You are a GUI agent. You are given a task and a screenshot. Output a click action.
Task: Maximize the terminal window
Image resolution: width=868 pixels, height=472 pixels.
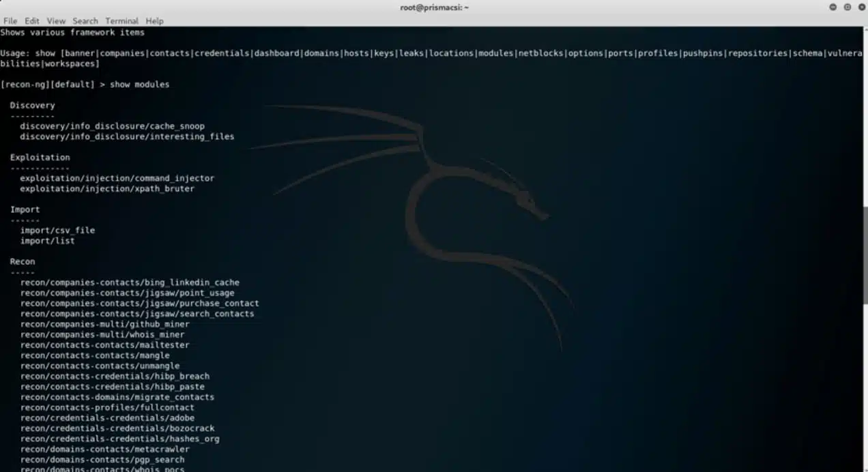pos(847,8)
